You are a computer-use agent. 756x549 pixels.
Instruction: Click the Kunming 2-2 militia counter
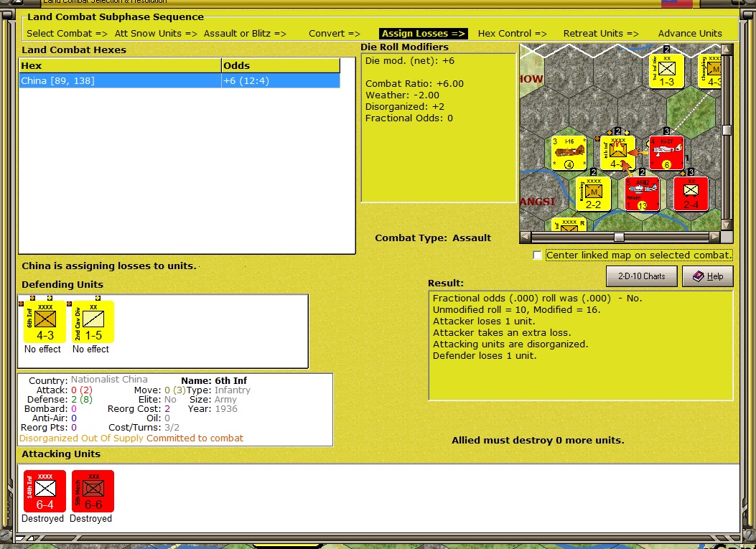(594, 194)
